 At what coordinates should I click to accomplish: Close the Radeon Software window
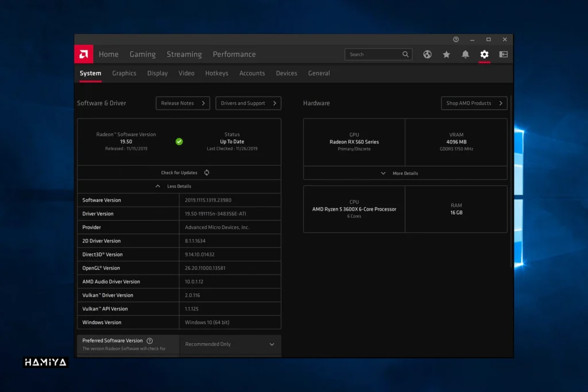[505, 40]
